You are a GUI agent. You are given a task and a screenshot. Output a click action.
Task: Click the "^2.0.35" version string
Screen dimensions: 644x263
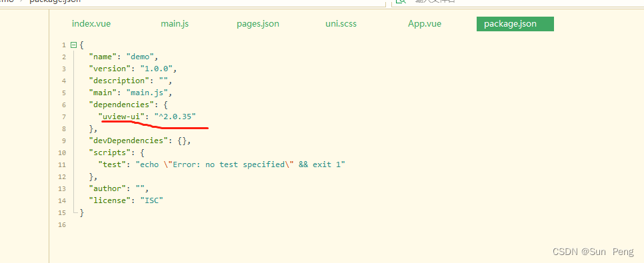(x=175, y=117)
